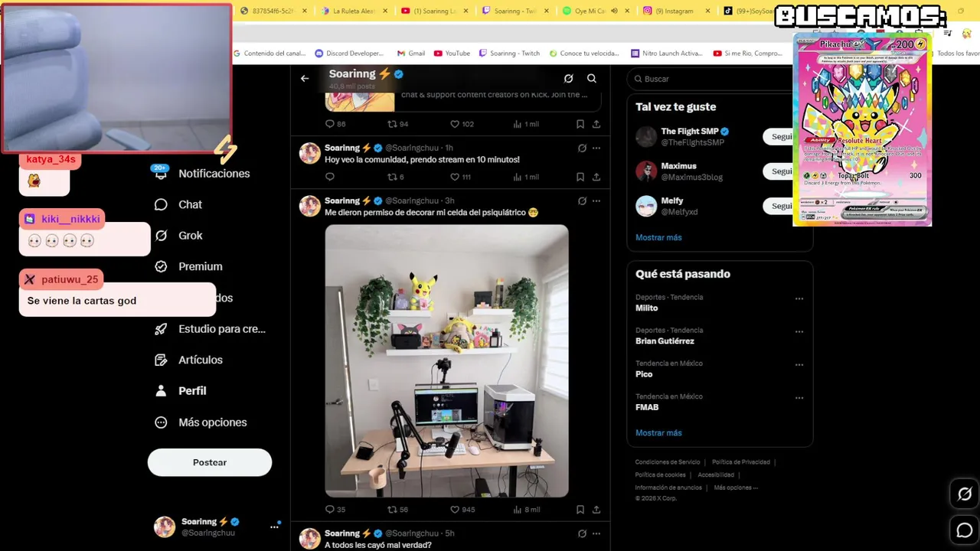Reply to the post with 35 comments
This screenshot has width=980, height=551.
[x=335, y=510]
